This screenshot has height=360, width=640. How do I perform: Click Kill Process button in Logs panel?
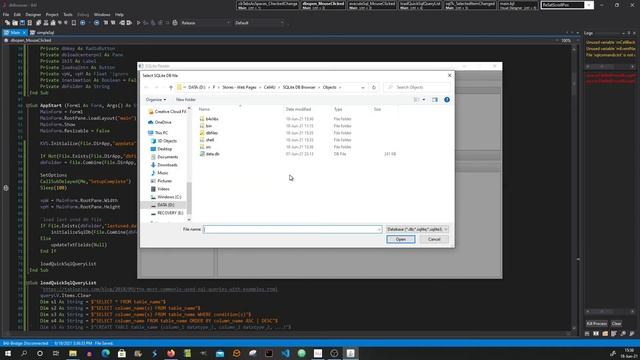tap(596, 324)
